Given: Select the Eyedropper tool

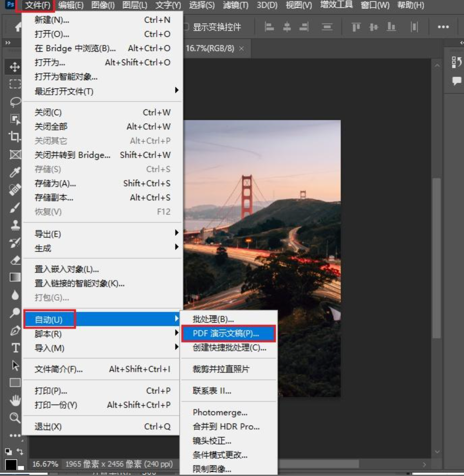Looking at the screenshot, I should click(x=15, y=172).
